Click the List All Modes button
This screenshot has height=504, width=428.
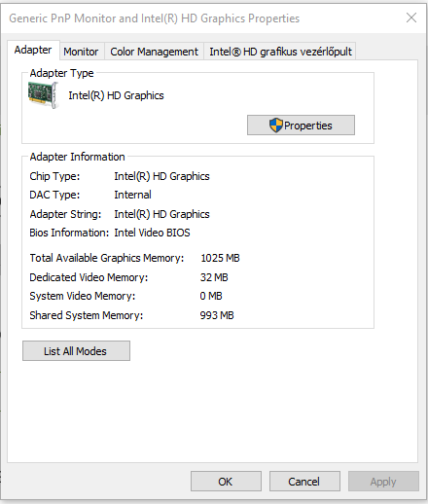[76, 351]
